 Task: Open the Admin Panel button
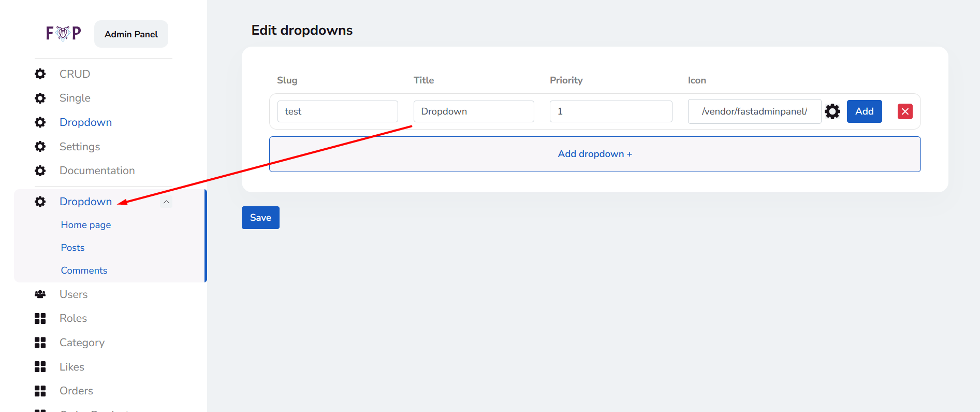tap(131, 34)
